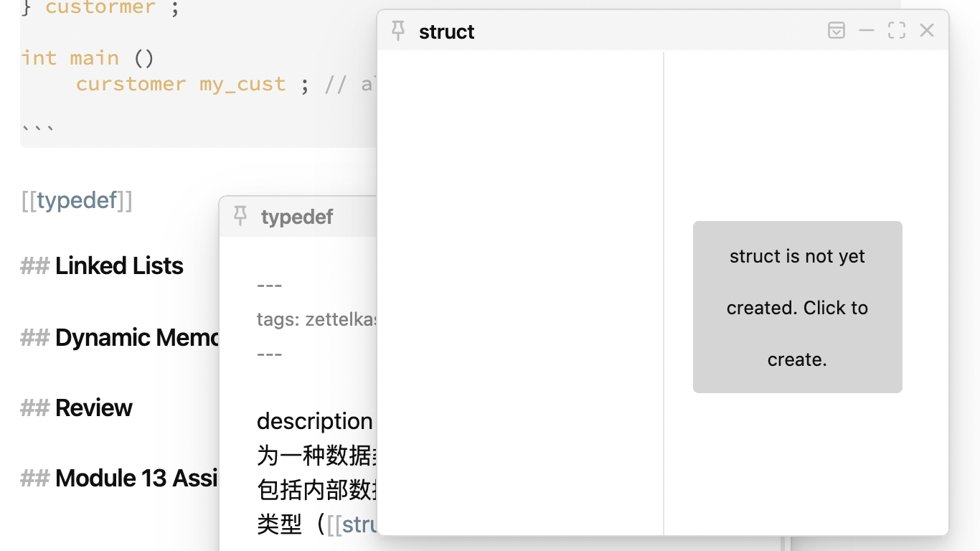The image size is (980, 551).
Task: Close the struct hover popover
Action: pos(926,30)
